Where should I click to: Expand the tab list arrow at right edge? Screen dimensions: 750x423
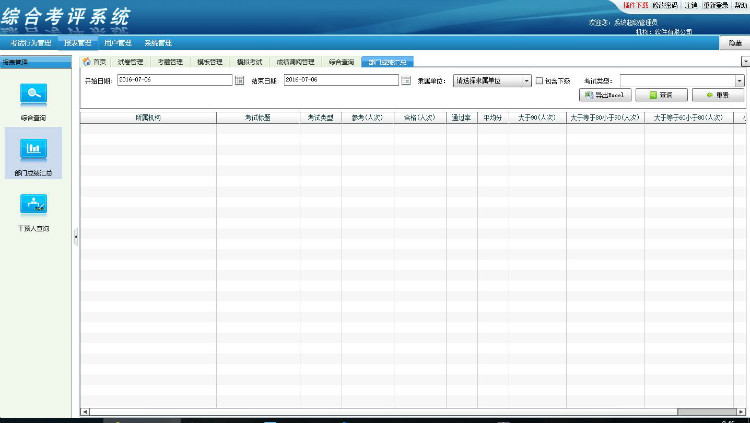tap(745, 61)
